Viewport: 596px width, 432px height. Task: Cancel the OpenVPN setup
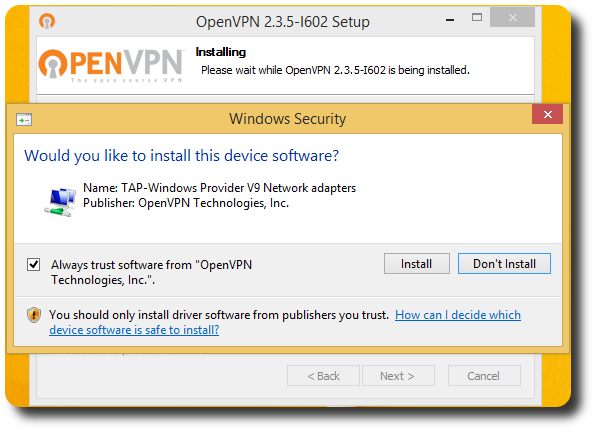click(484, 376)
